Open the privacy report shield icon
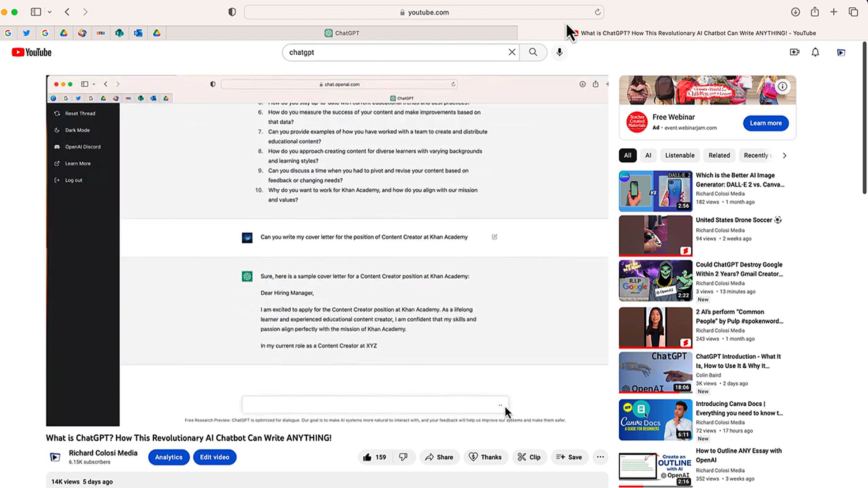This screenshot has width=868, height=488. tap(232, 12)
